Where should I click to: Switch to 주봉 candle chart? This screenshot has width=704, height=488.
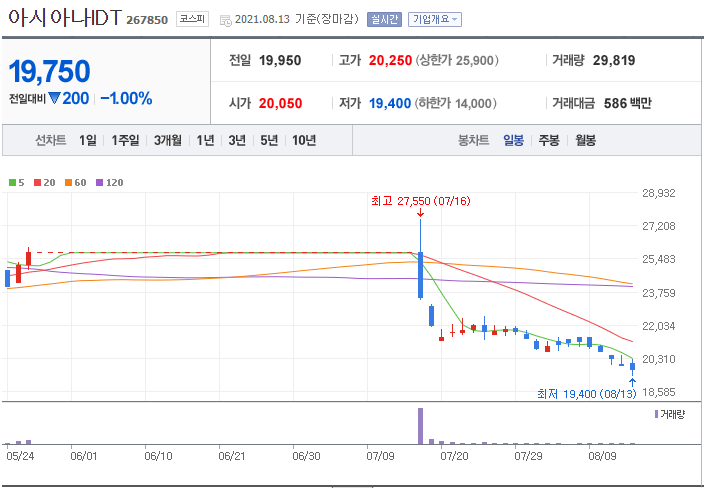(x=549, y=141)
